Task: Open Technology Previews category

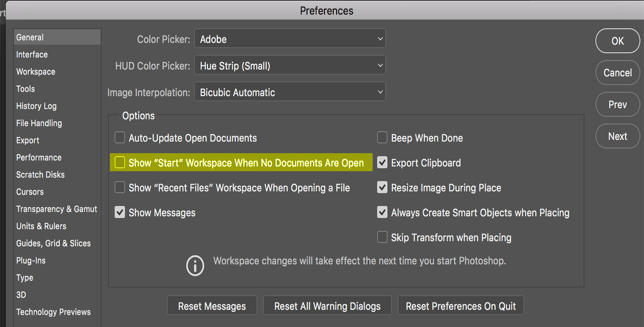Action: 53,312
